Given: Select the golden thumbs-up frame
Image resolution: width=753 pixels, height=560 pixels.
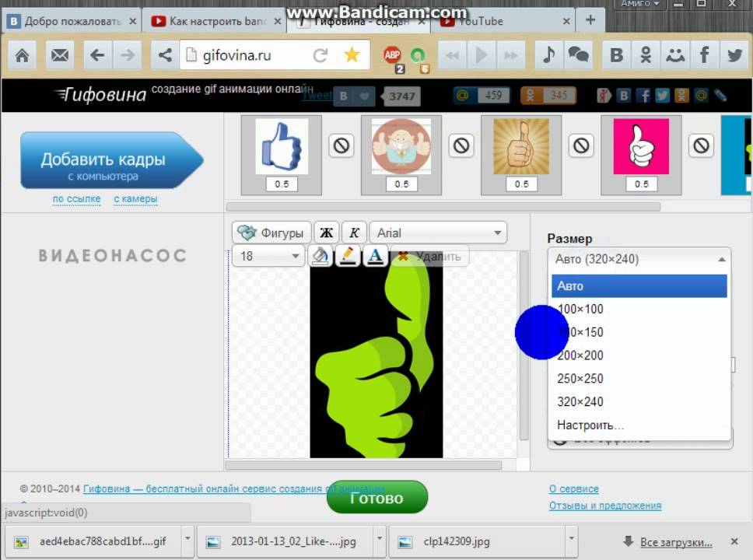Looking at the screenshot, I should pos(521,146).
